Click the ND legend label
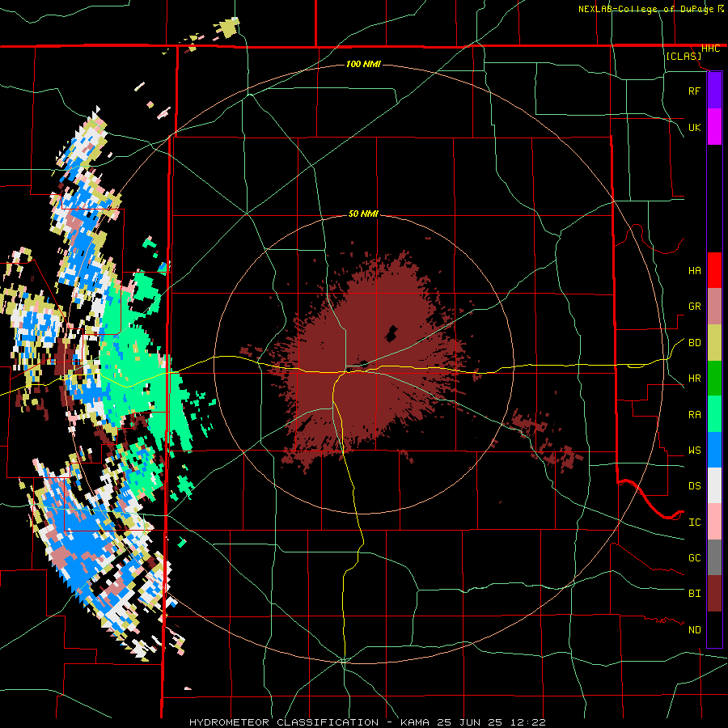 coord(694,630)
